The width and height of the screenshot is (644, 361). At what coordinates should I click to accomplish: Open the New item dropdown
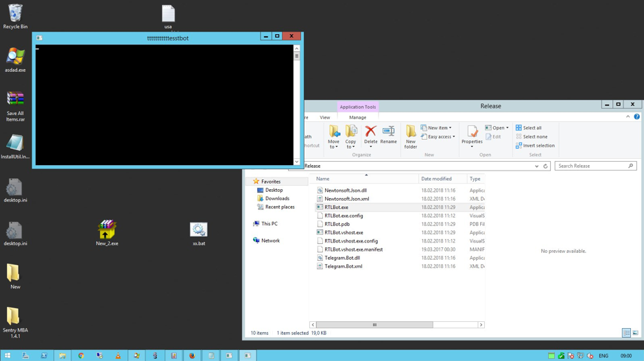pyautogui.click(x=436, y=127)
